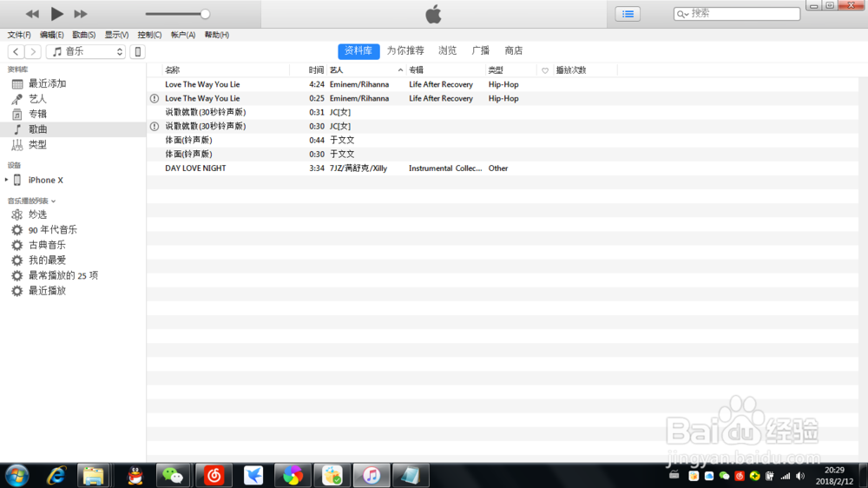Click the iPhone device icon button
Image resolution: width=868 pixels, height=488 pixels.
point(138,51)
